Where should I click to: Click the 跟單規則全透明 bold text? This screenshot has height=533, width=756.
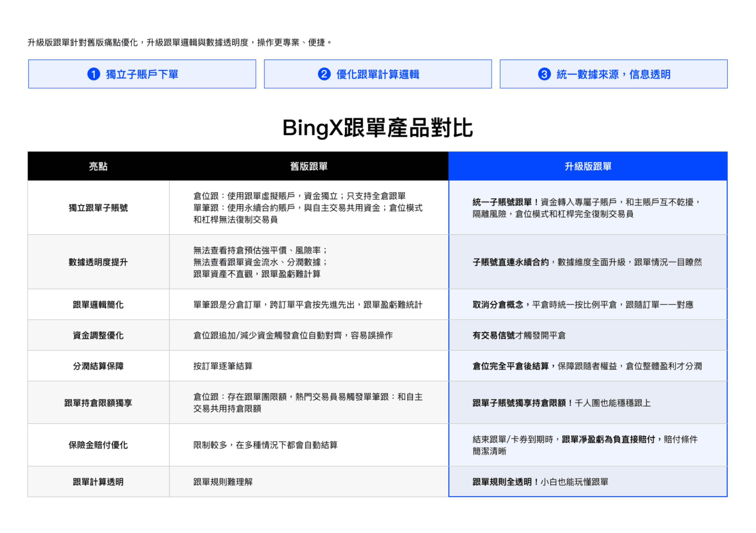coord(502,482)
